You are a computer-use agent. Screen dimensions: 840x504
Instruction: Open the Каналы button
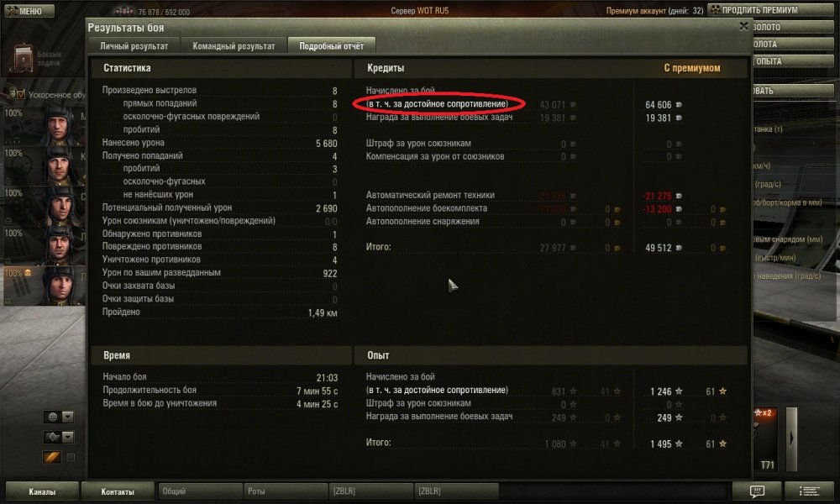point(42,491)
